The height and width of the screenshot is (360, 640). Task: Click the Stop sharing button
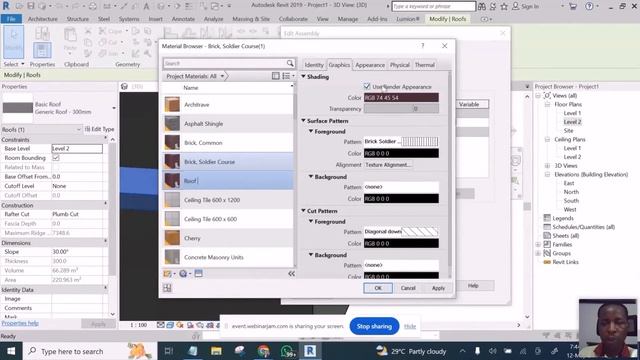374,326
